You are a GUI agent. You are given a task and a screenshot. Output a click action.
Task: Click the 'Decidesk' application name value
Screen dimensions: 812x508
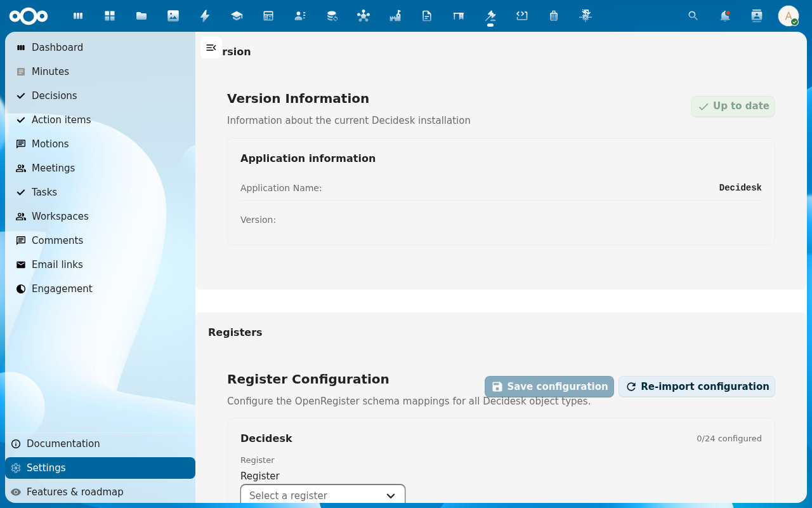(740, 188)
